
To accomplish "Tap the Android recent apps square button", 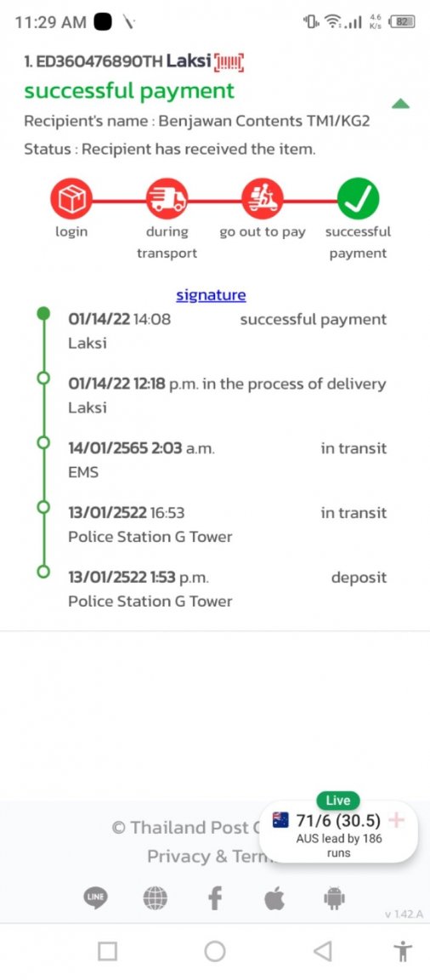I will tap(107, 951).
